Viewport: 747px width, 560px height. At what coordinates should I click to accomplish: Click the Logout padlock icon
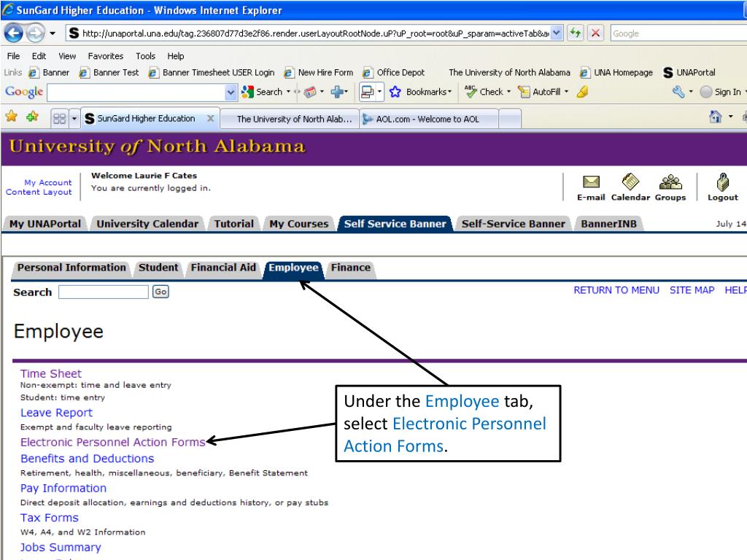click(723, 182)
